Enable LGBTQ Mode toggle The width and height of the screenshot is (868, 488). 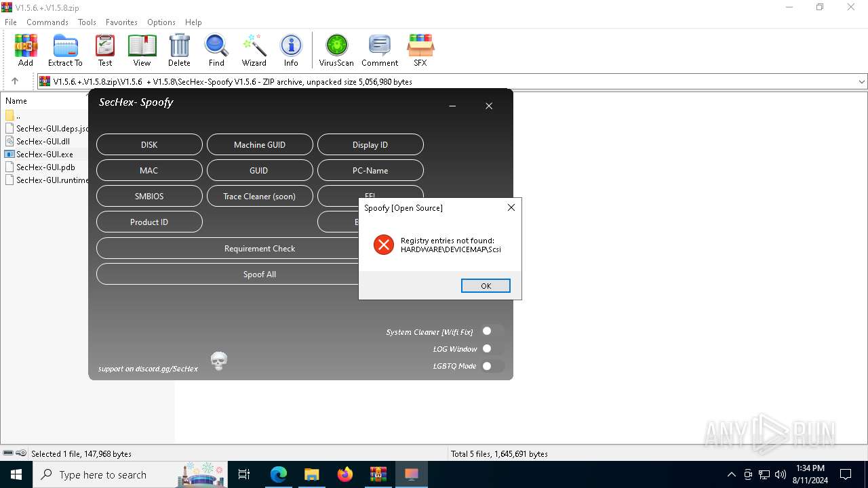pyautogui.click(x=492, y=366)
